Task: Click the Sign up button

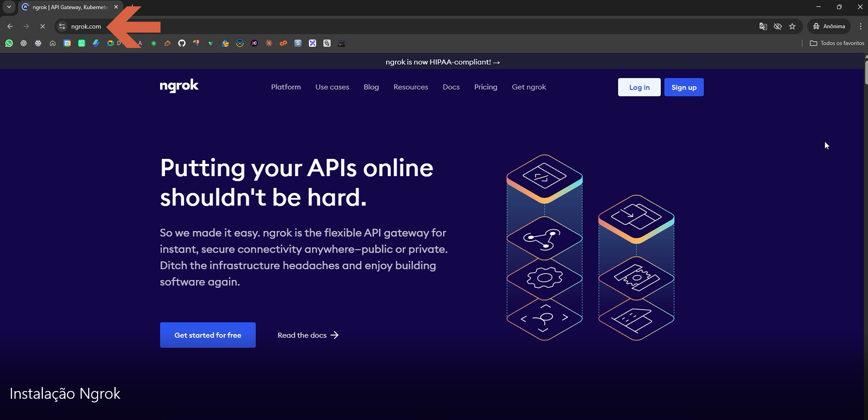Action: click(x=684, y=87)
